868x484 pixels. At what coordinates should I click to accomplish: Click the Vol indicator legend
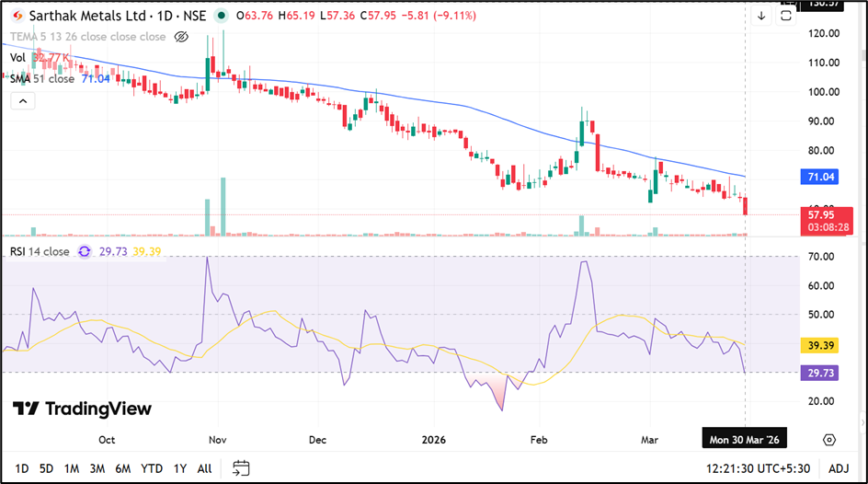pyautogui.click(x=17, y=58)
